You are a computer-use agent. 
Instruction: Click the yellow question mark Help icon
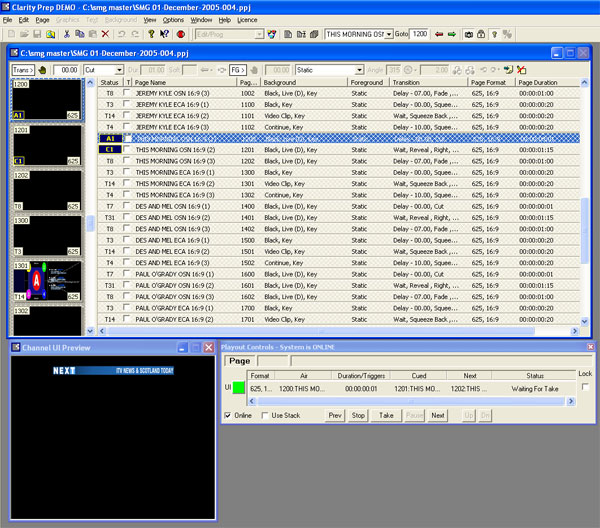[x=152, y=34]
